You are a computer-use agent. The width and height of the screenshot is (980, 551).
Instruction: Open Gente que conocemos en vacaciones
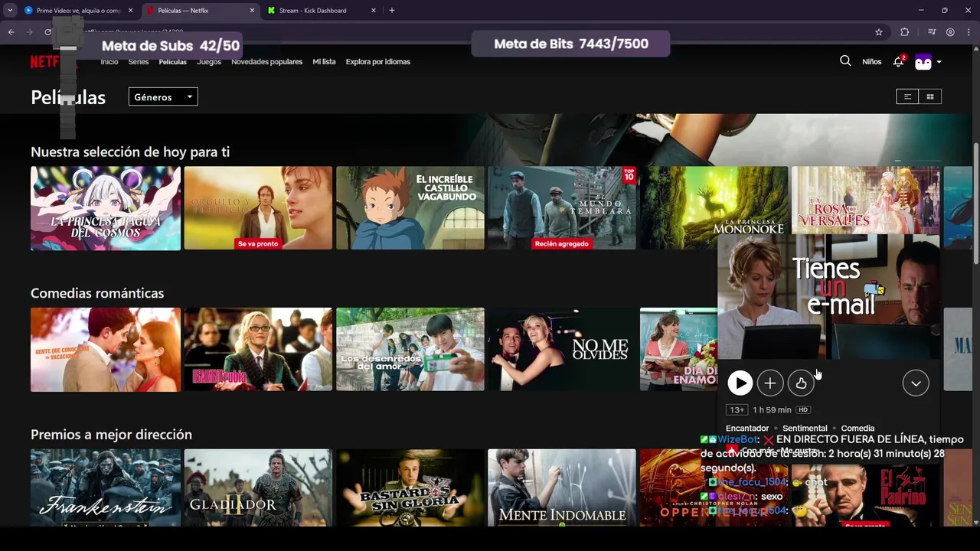pos(106,349)
